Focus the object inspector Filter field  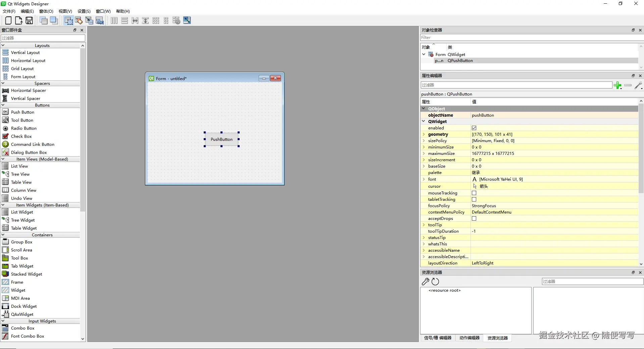click(532, 38)
